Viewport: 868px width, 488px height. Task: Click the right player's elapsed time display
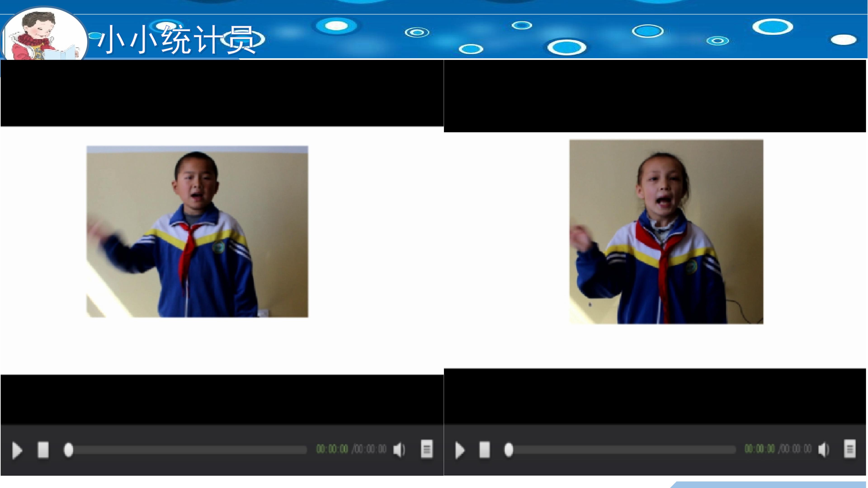coord(759,449)
